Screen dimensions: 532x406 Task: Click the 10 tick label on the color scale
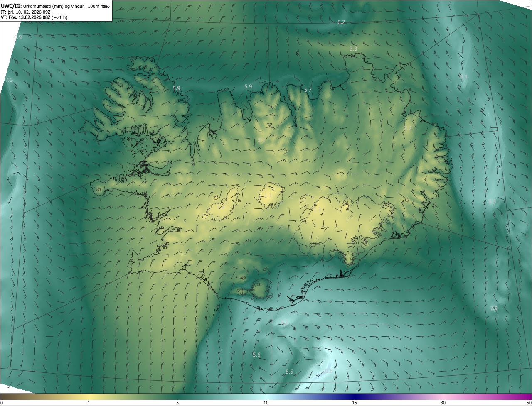coord(266,403)
